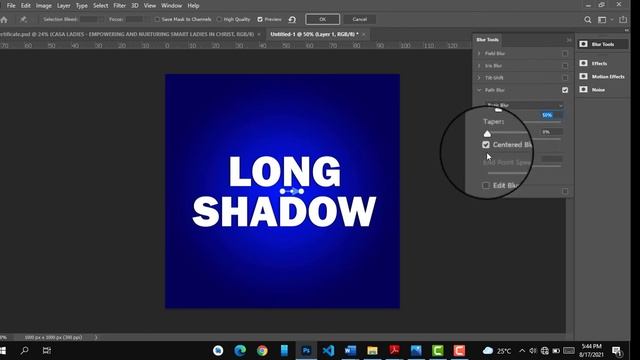Uncheck the Path Blur checkbox
Image resolution: width=640 pixels, height=360 pixels.
(x=565, y=90)
